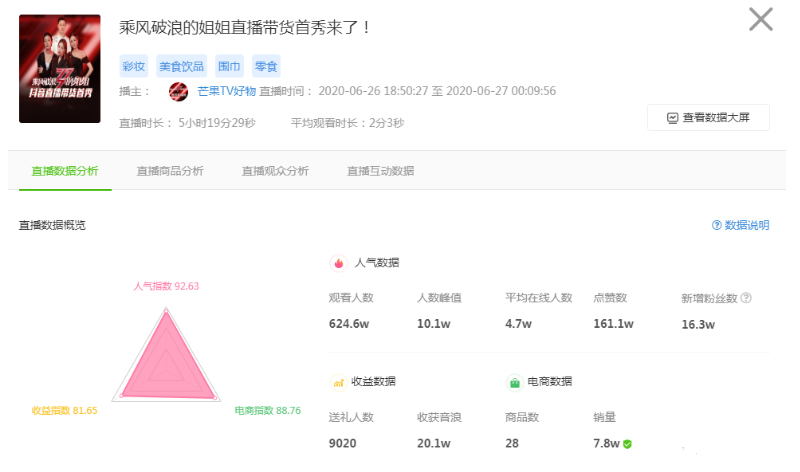Click the 收获音浪 value 20.1w

434,443
